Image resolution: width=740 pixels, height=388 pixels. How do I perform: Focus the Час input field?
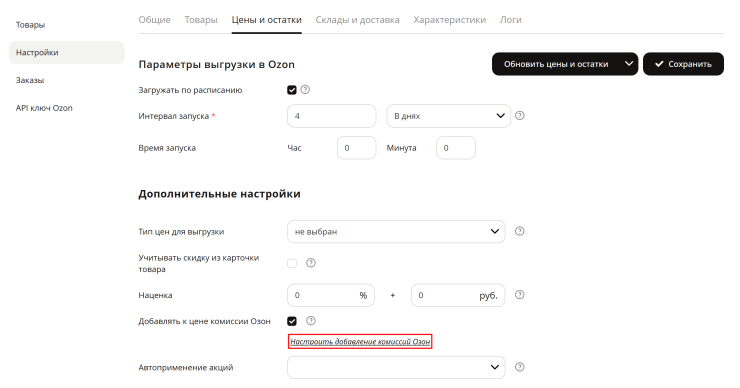(x=356, y=148)
